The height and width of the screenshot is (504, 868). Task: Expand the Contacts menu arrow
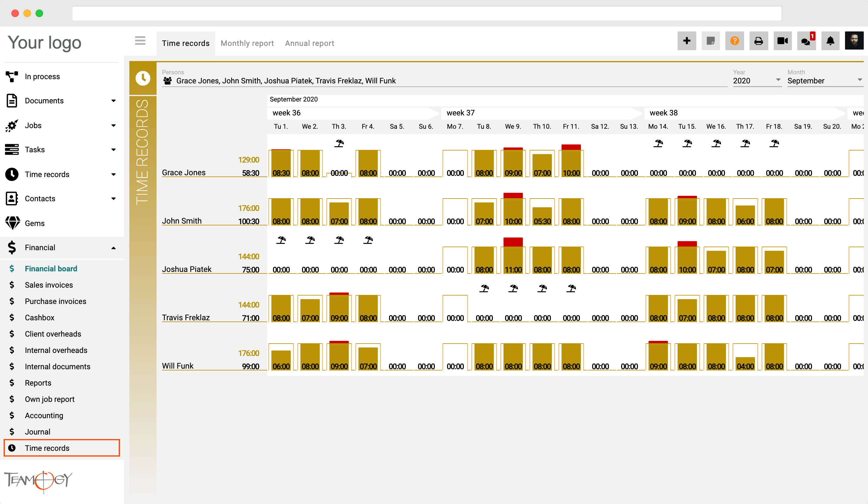pos(113,199)
